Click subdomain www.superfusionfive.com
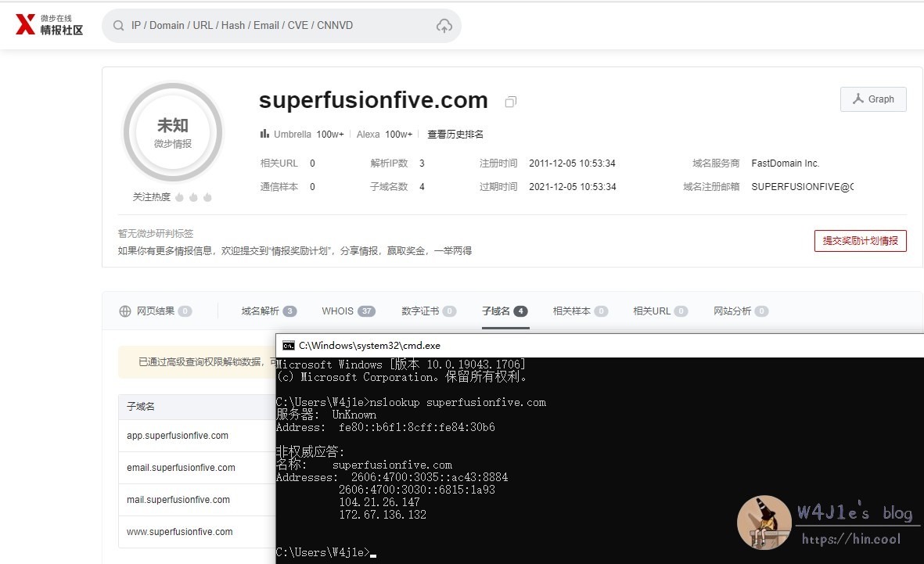 pyautogui.click(x=180, y=532)
